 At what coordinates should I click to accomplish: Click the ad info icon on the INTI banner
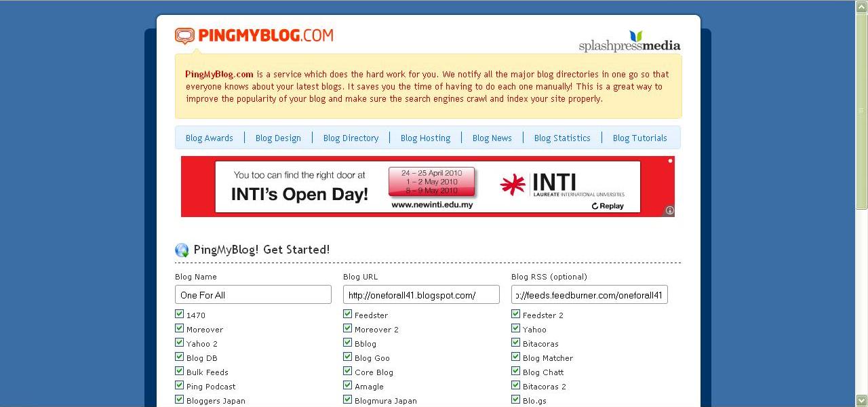669,211
